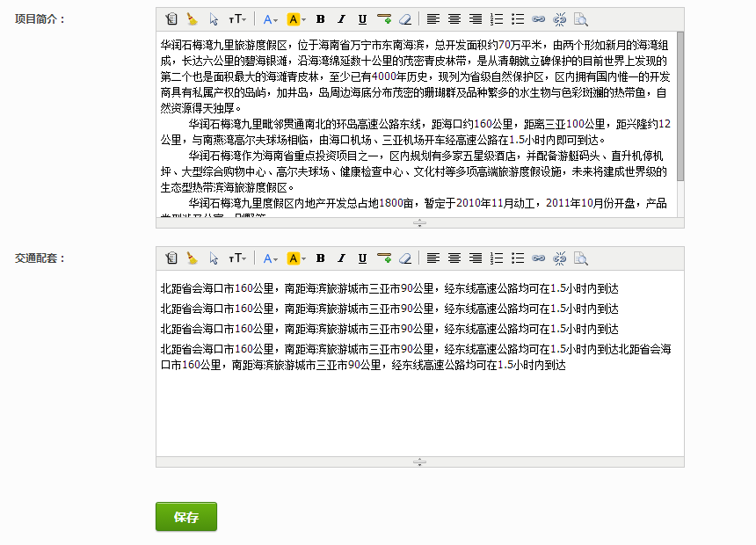The image size is (756, 545).
Task: Toggle bold in the 项目简介 editor
Action: (x=320, y=19)
